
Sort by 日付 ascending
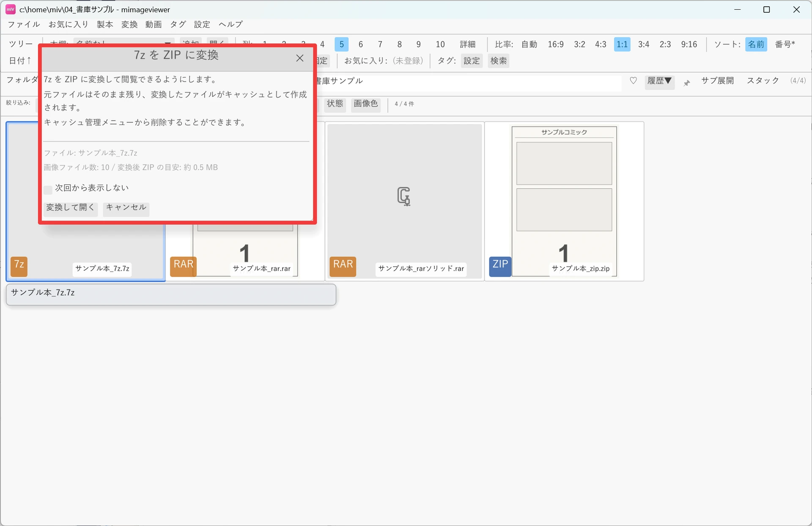[x=20, y=61]
